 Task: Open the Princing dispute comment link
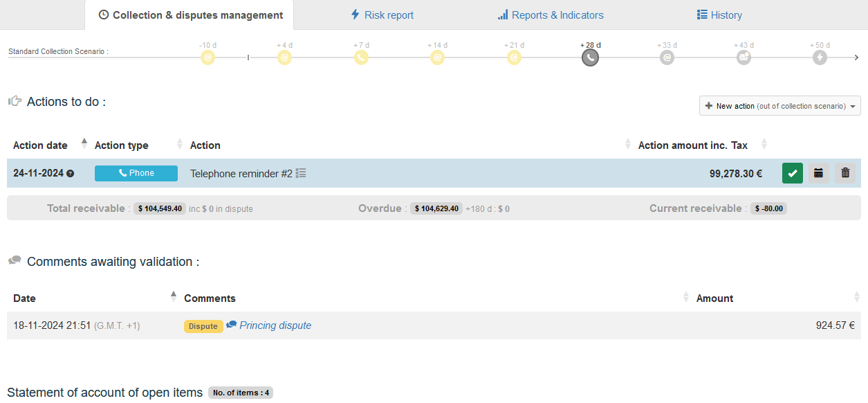click(x=275, y=325)
